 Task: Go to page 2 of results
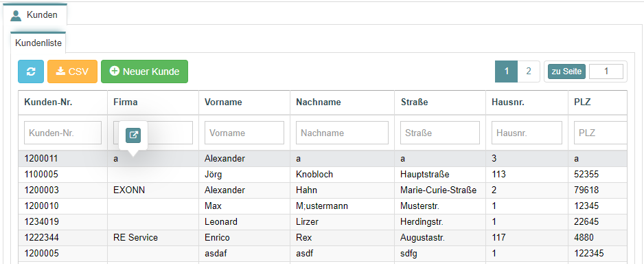(529, 71)
